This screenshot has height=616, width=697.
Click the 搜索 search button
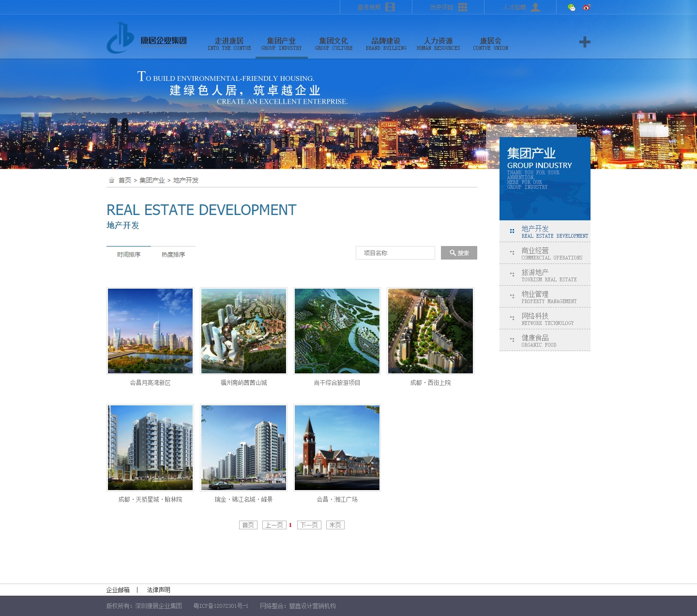(459, 253)
